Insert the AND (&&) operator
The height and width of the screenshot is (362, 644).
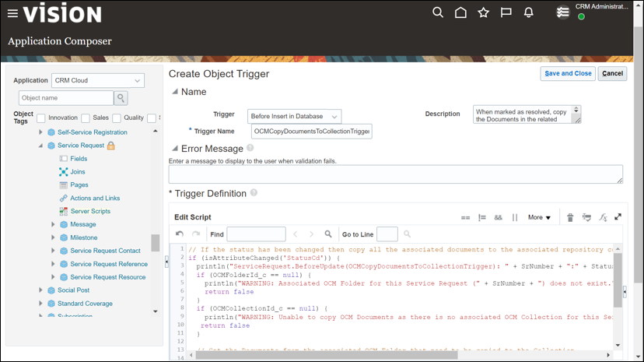pyautogui.click(x=499, y=217)
